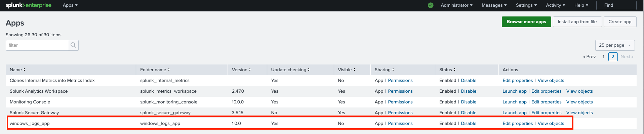Go to page 1
The height and width of the screenshot is (134, 644).
(603, 56)
